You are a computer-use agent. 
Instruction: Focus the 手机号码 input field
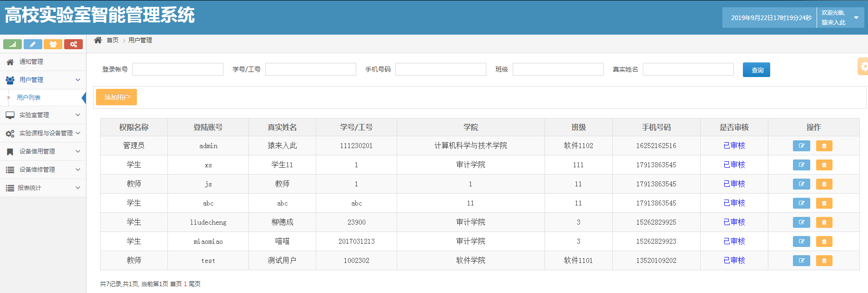(x=441, y=69)
